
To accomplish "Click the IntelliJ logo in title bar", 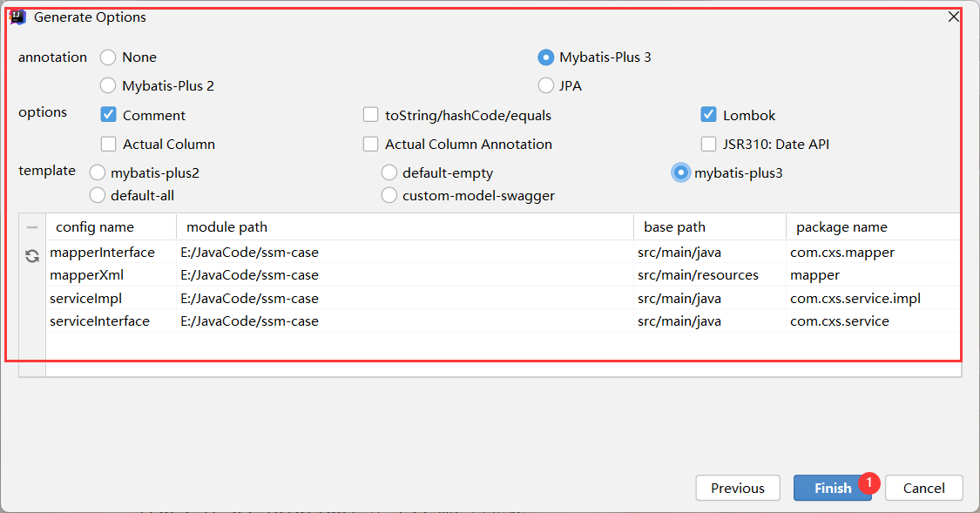I will [18, 17].
